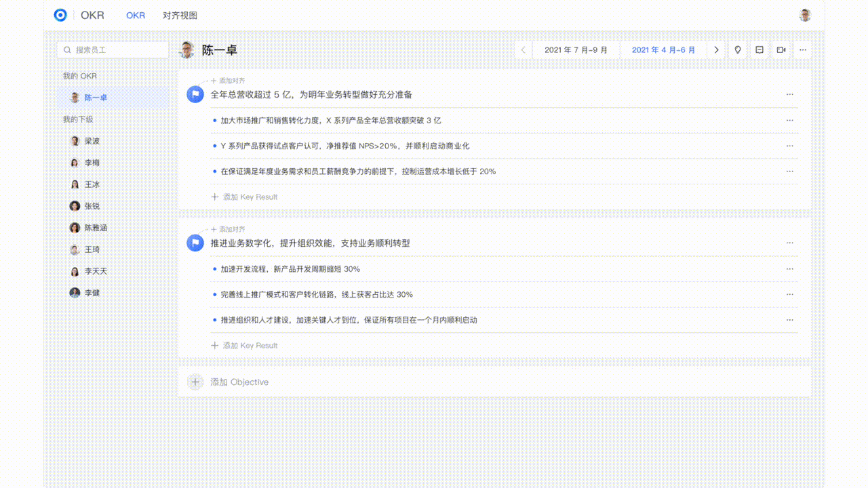Switch to the 对齐视图 tab

pos(180,16)
